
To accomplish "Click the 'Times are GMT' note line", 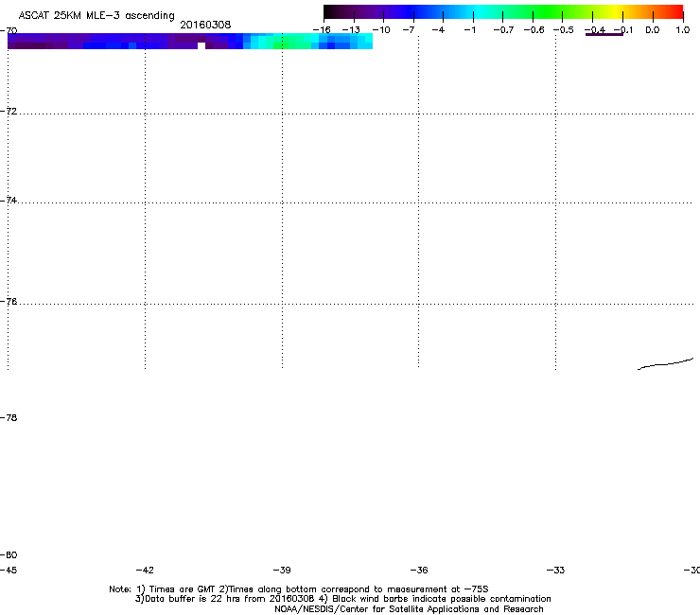I will click(299, 589).
